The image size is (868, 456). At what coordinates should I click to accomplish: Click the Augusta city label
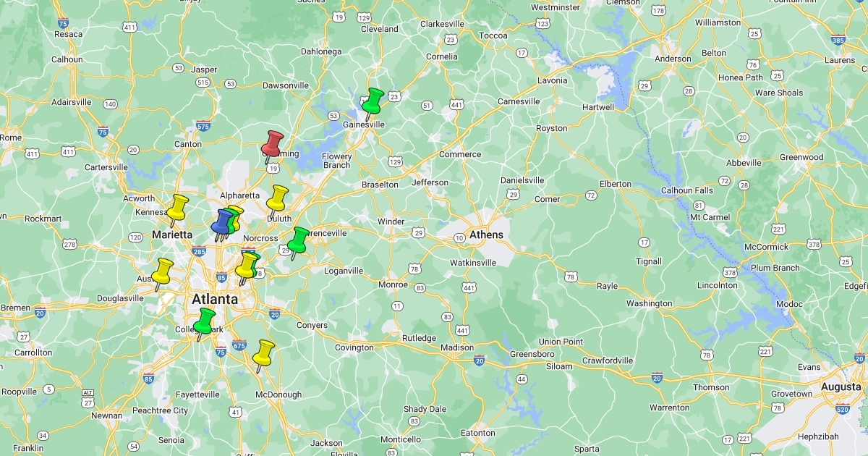[x=841, y=387]
